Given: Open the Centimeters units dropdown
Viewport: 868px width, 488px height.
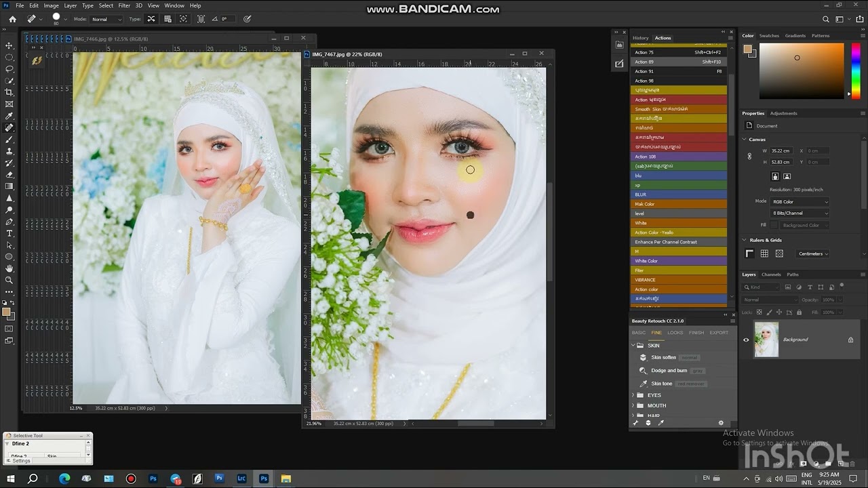Looking at the screenshot, I should pos(812,253).
